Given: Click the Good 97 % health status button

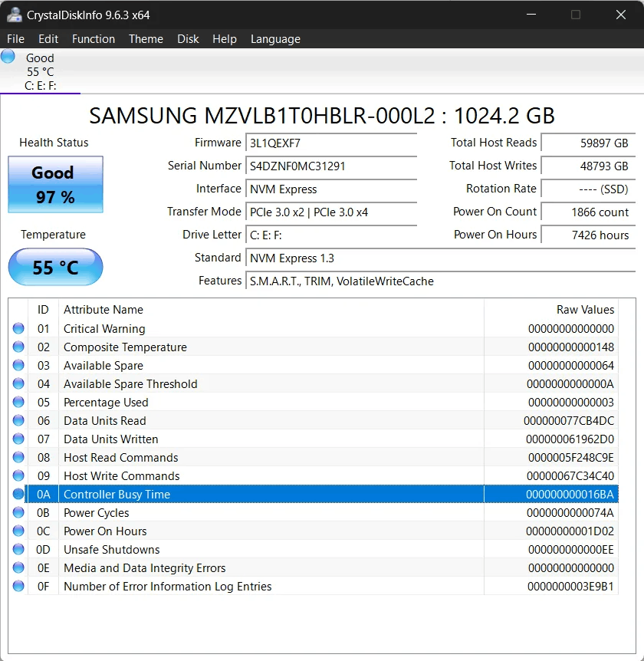Looking at the screenshot, I should [x=55, y=185].
